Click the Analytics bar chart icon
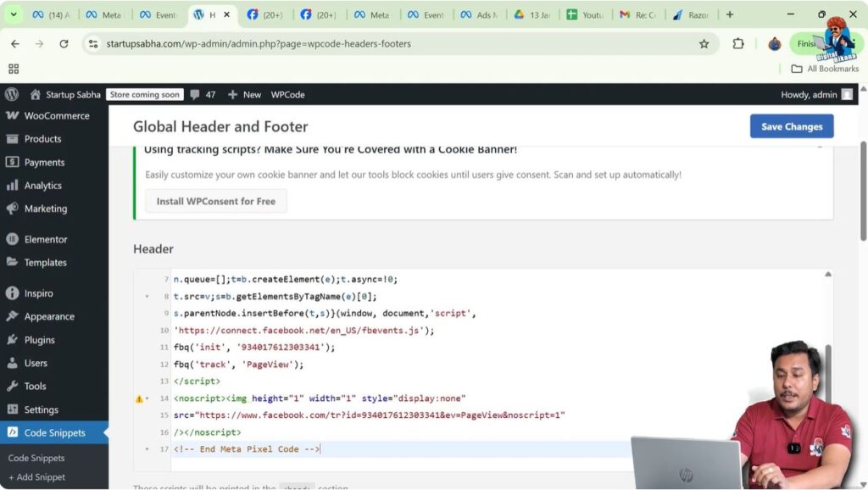This screenshot has width=868, height=490. tap(12, 186)
